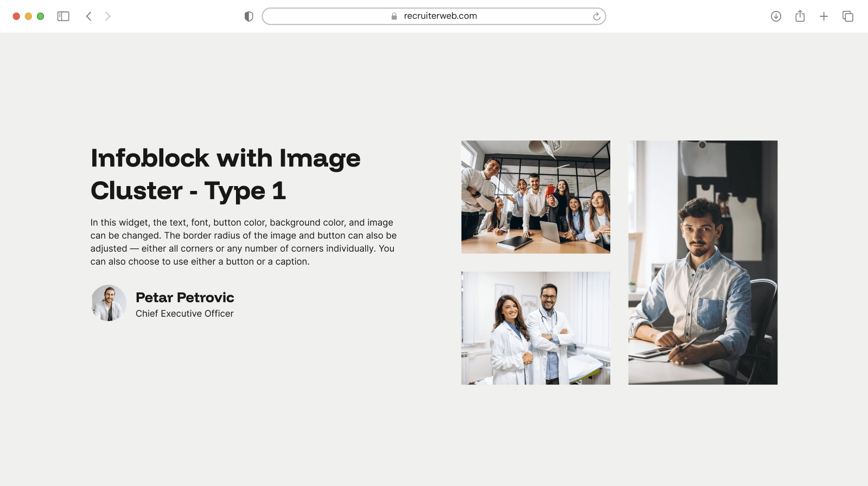This screenshot has width=868, height=486.
Task: Reload the page with the refresh icon
Action: [x=596, y=16]
